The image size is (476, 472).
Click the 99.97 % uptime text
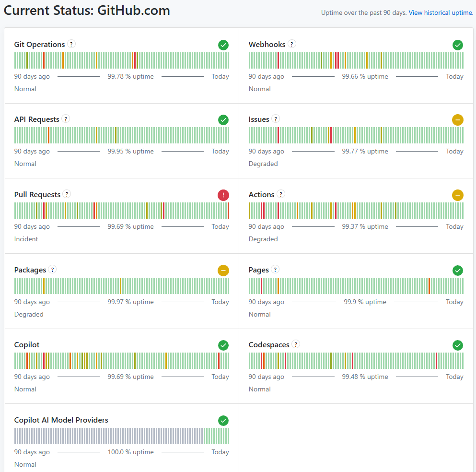tap(130, 302)
